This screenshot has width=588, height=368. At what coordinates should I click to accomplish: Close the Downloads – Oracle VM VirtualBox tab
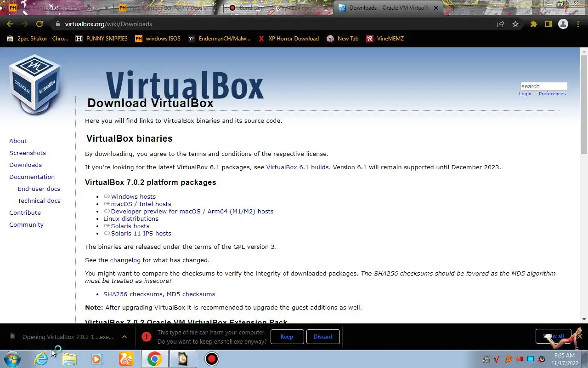coord(436,8)
